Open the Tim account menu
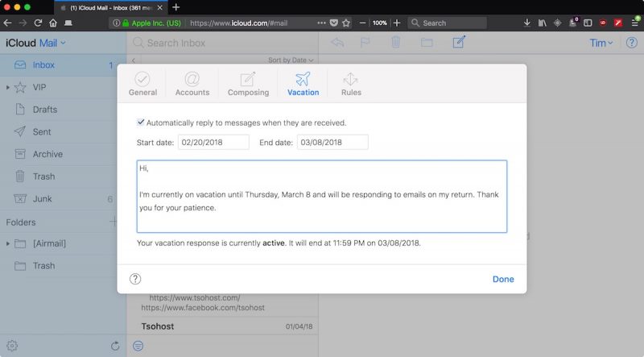The height and width of the screenshot is (357, 644). click(601, 43)
